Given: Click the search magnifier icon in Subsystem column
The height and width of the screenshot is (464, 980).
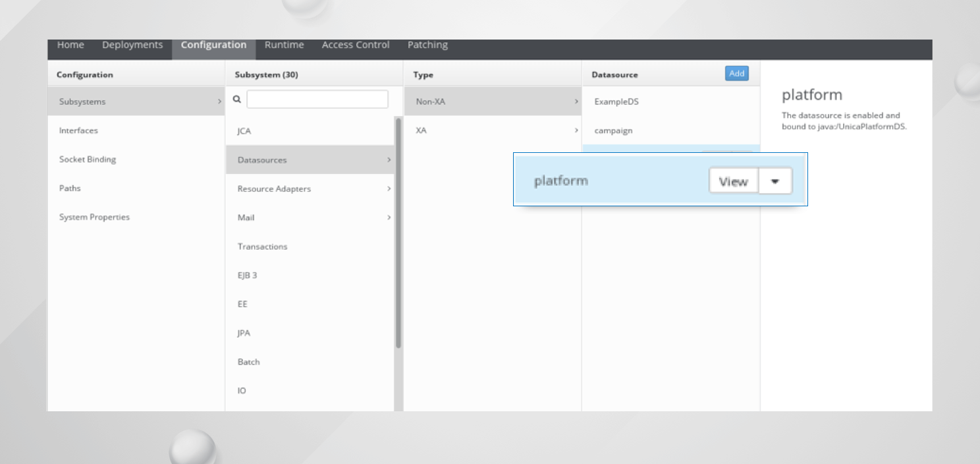Looking at the screenshot, I should click(237, 100).
